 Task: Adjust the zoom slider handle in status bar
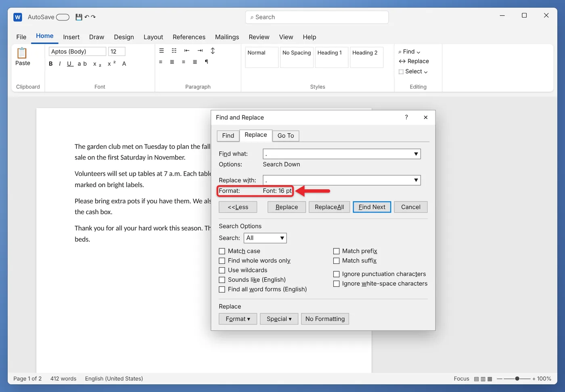coord(517,379)
